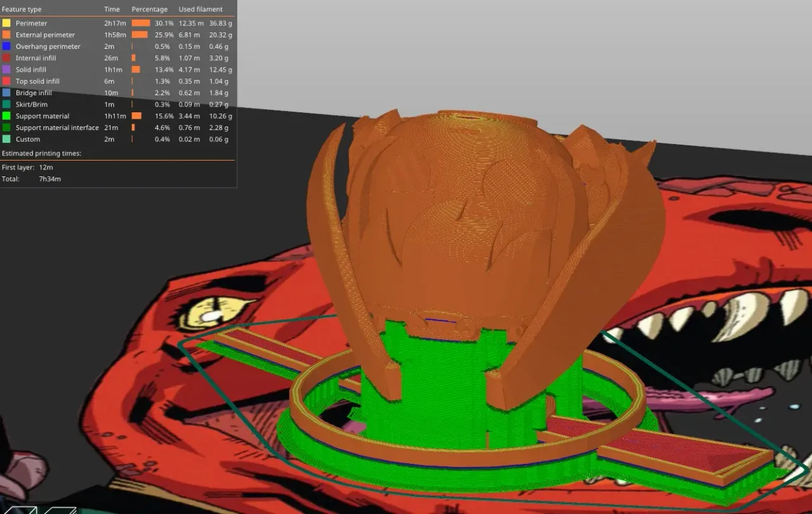Click the steel blue Bridge infill swatch

click(x=6, y=93)
